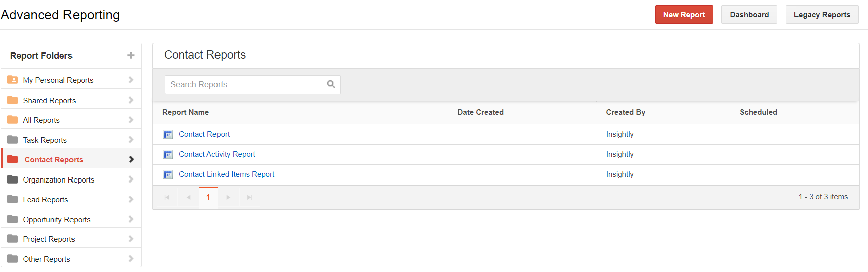Click the Contact Activity Report row icon

pyautogui.click(x=168, y=154)
